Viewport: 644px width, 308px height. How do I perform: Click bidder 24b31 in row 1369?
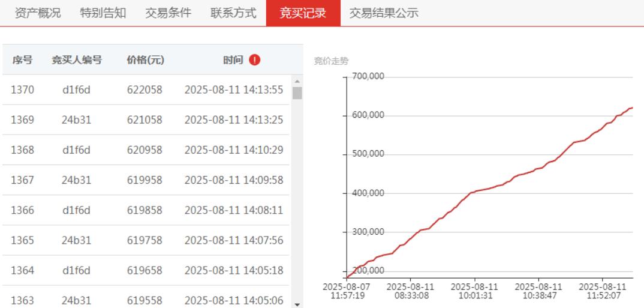[x=76, y=119]
